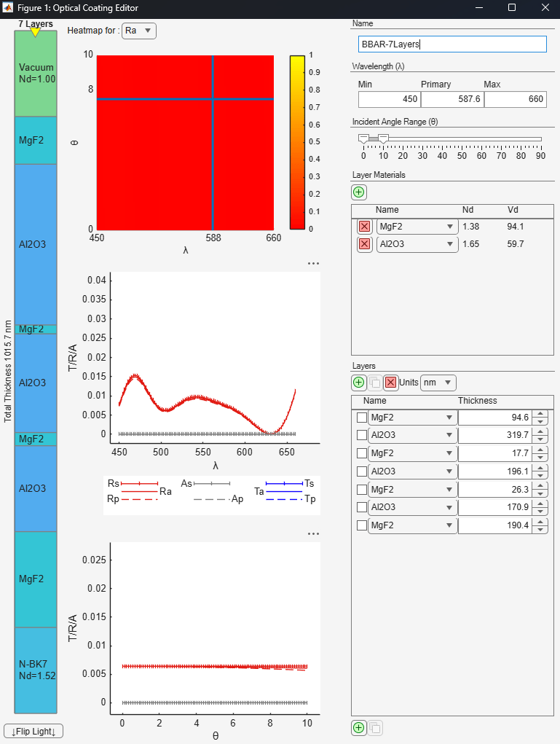The width and height of the screenshot is (560, 744).
Task: Click the Flip Light button
Action: click(33, 731)
